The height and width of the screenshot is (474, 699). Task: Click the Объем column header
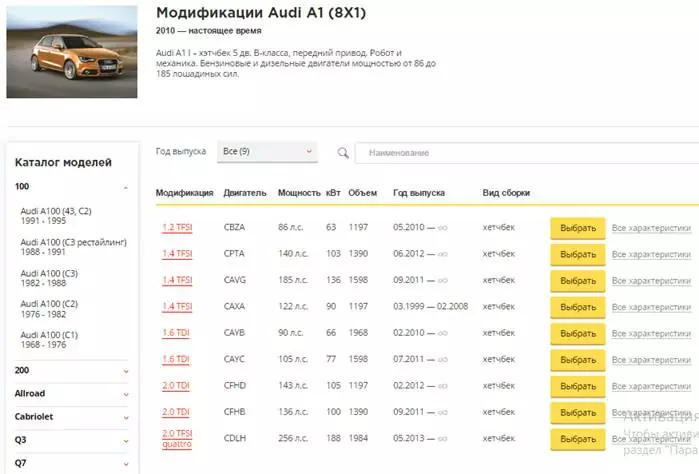(x=362, y=193)
